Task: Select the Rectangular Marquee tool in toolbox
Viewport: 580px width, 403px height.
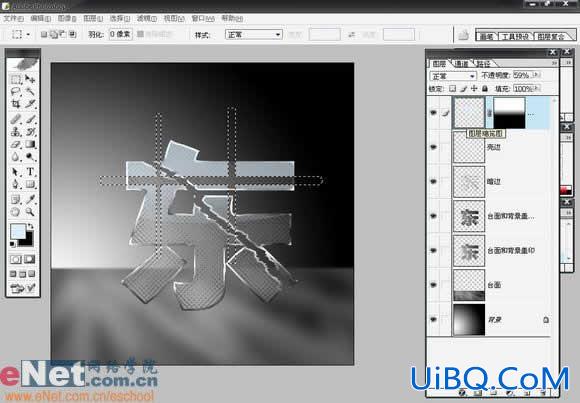Action: pyautogui.click(x=16, y=79)
